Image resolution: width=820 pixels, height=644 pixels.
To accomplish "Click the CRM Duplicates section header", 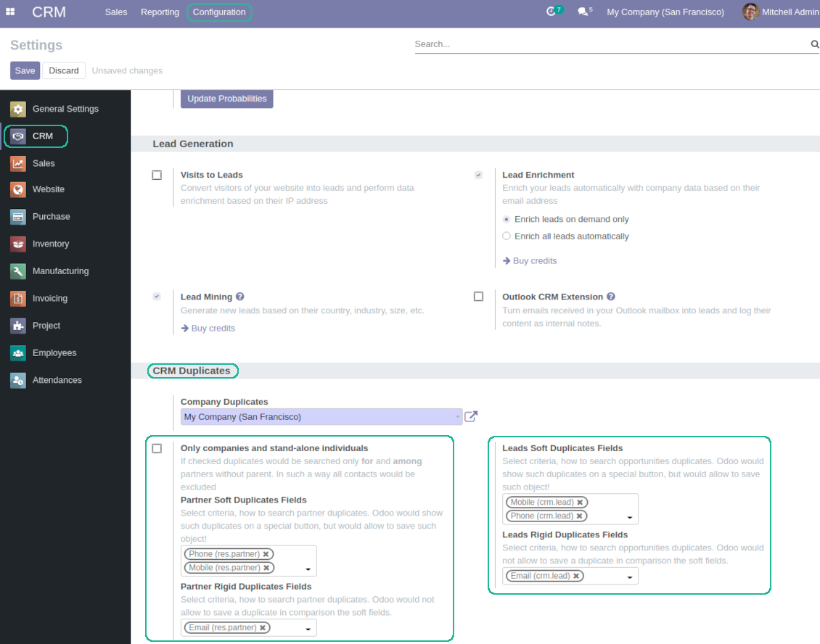I will pyautogui.click(x=192, y=371).
